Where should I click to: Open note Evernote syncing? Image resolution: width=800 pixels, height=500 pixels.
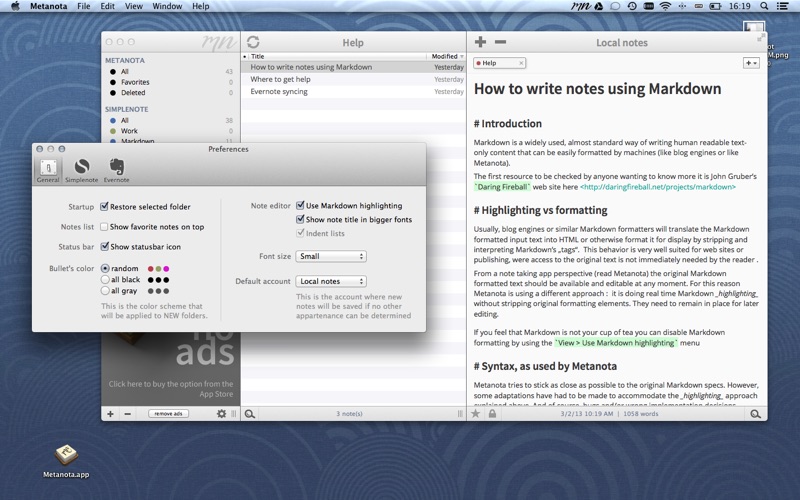tap(354, 91)
